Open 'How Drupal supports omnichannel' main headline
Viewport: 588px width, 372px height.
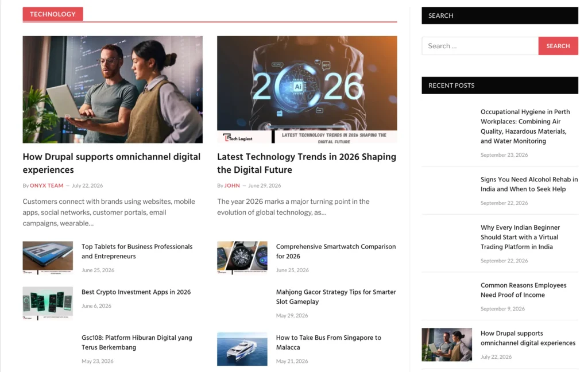111,163
